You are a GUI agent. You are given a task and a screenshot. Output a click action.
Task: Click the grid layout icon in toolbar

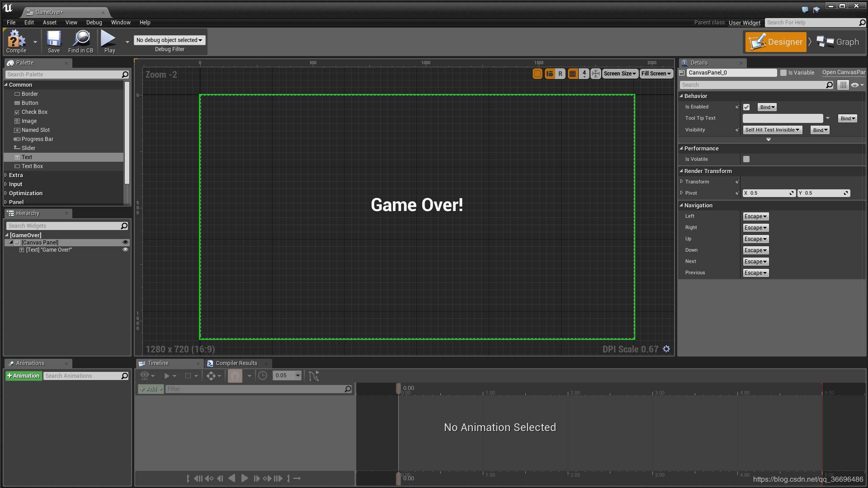pos(573,73)
